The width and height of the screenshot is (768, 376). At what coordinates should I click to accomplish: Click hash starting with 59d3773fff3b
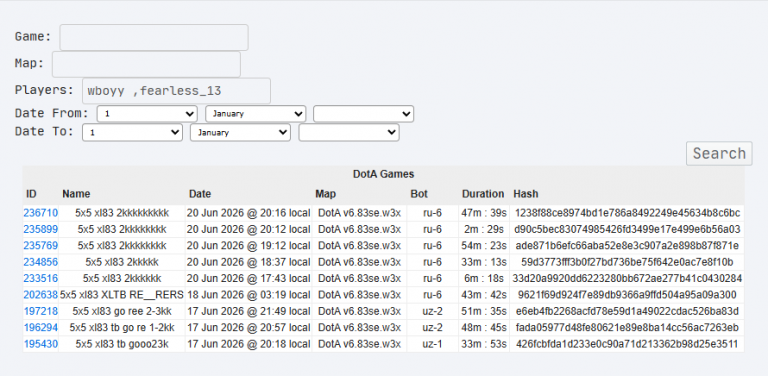[627, 262]
